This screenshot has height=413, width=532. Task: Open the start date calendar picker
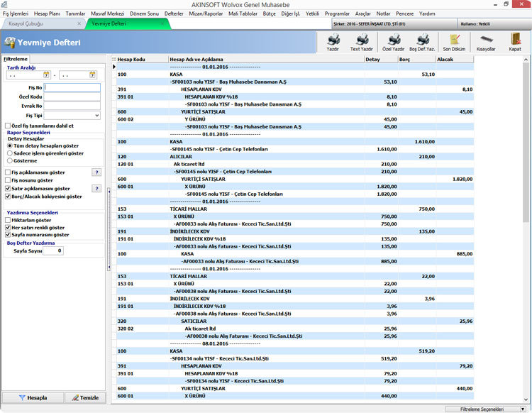click(47, 75)
